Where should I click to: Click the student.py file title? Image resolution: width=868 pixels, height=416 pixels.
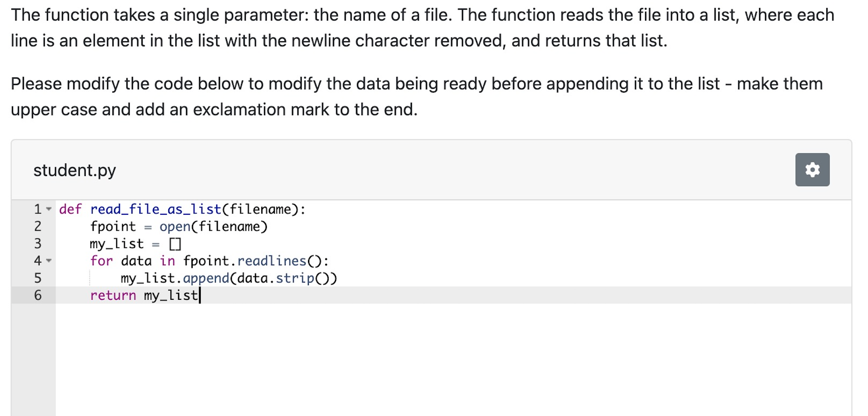[x=74, y=170]
